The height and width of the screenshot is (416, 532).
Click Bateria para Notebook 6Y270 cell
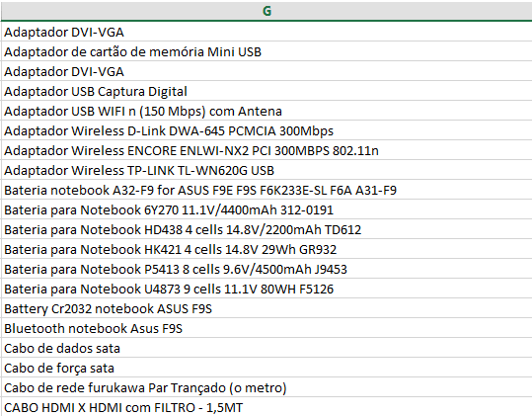point(266,209)
